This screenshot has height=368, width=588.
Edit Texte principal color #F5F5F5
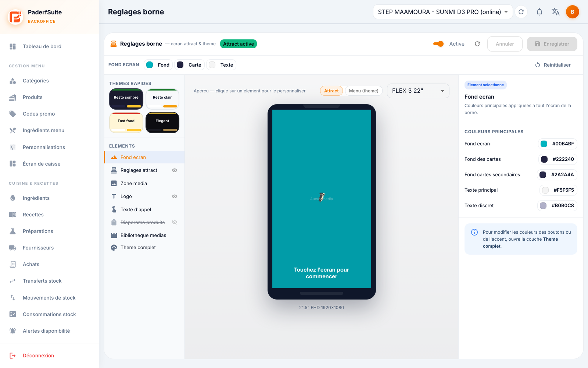[x=558, y=190]
